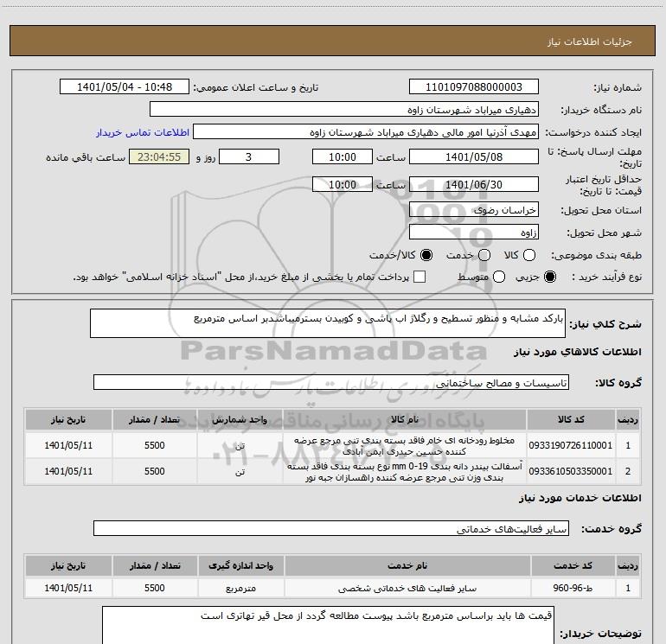The image size is (666, 644).
Task: Click date 1401/05/11 in goods row 2
Action: point(68,471)
